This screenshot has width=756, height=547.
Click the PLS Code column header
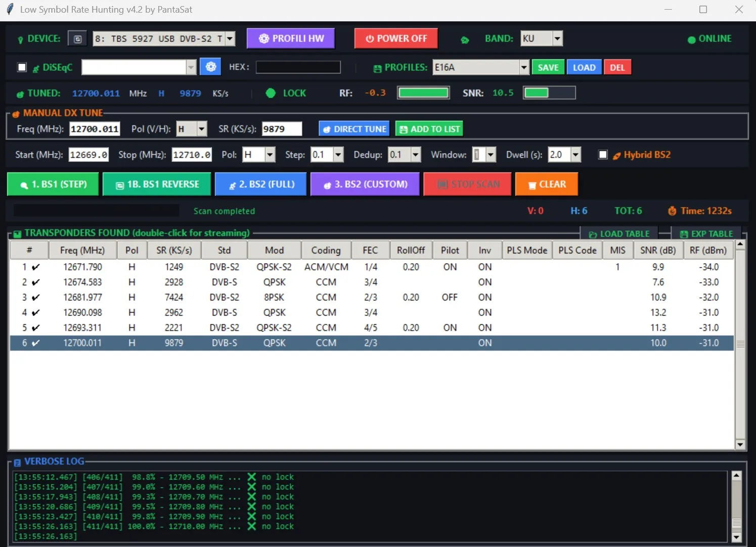[577, 250]
